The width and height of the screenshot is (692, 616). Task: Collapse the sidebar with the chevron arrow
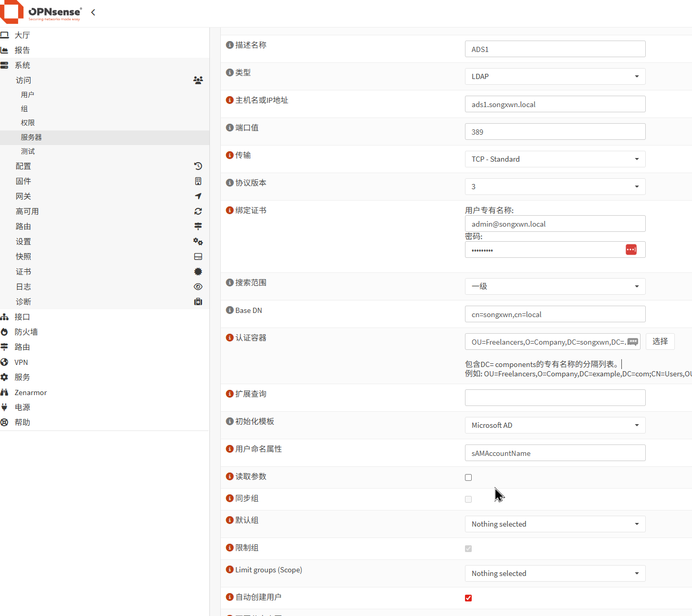tap(93, 12)
